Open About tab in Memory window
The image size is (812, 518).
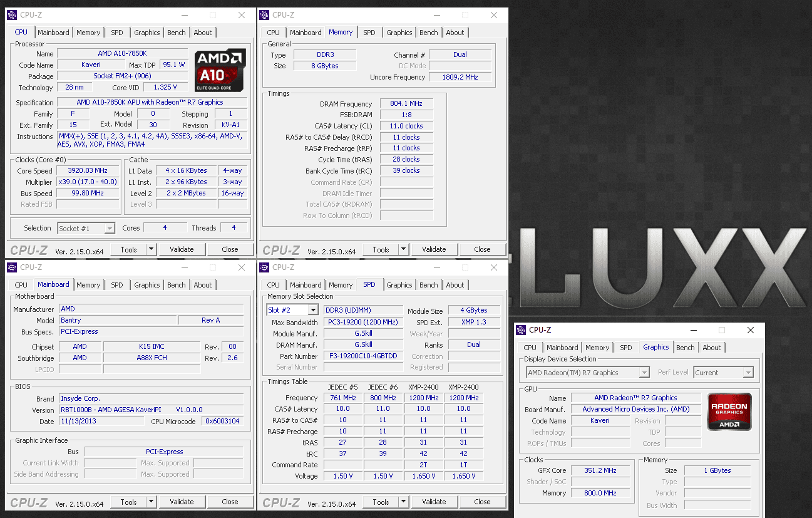coord(455,33)
